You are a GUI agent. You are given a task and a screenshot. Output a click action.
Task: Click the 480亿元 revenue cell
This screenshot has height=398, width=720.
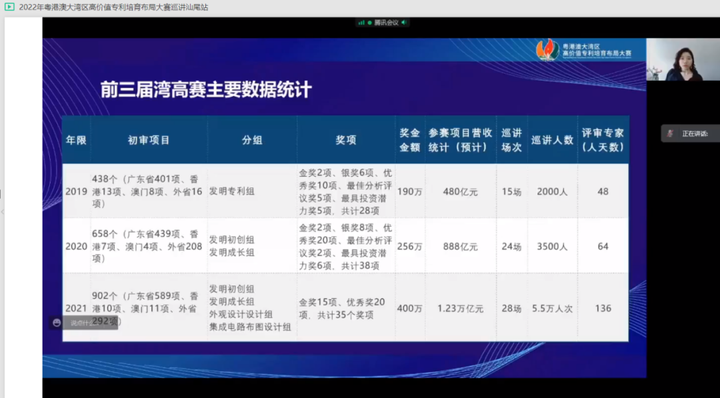tap(461, 191)
